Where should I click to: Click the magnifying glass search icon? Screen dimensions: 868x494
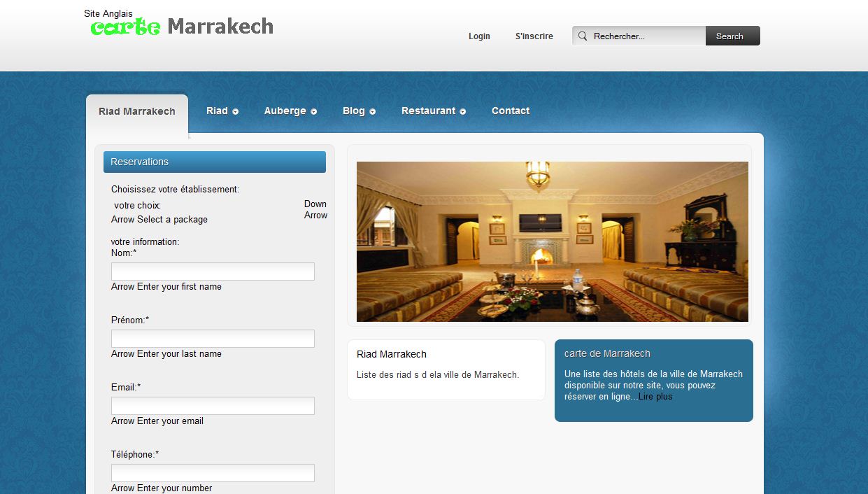583,36
